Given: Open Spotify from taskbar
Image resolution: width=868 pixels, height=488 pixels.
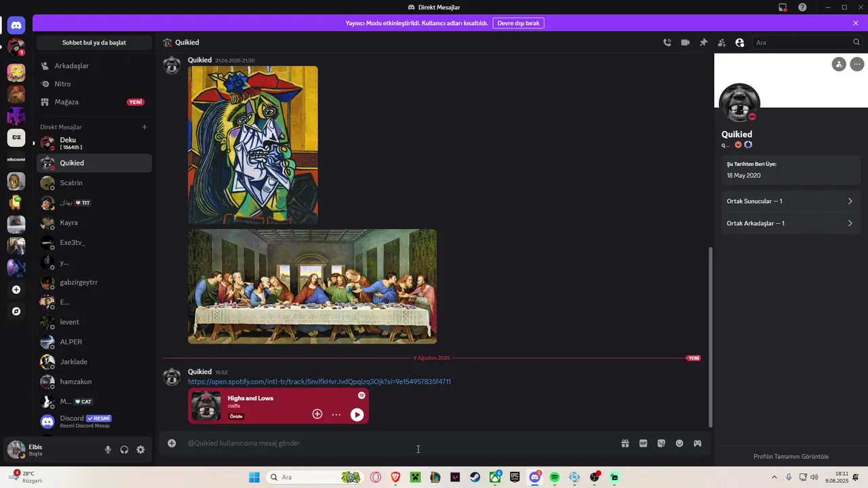Looking at the screenshot, I should coord(555,477).
